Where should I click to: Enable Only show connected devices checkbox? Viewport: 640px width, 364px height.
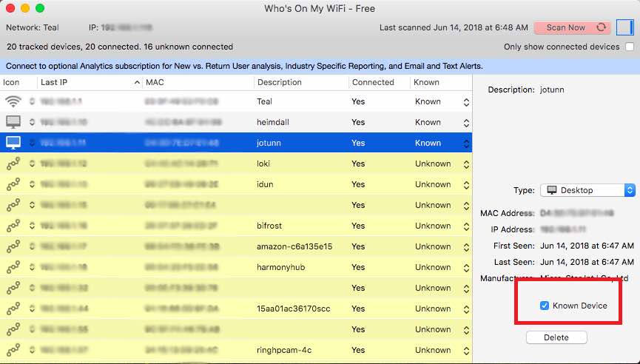point(630,47)
